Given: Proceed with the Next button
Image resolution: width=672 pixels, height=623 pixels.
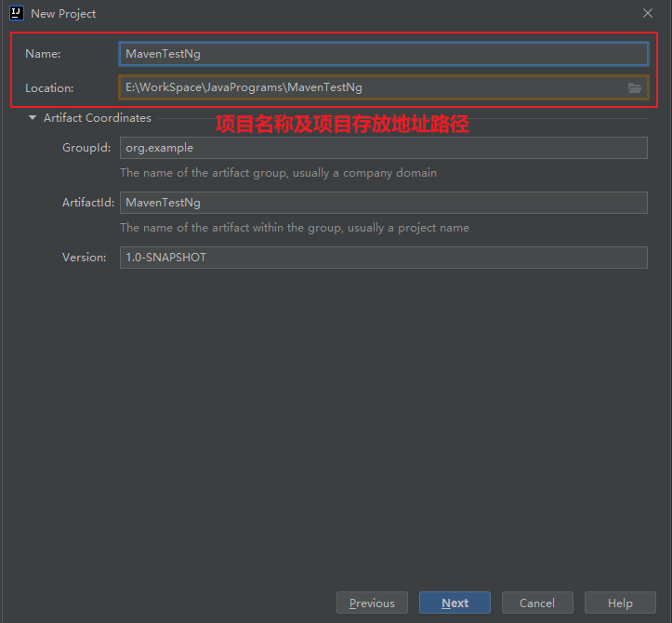Looking at the screenshot, I should (x=455, y=603).
